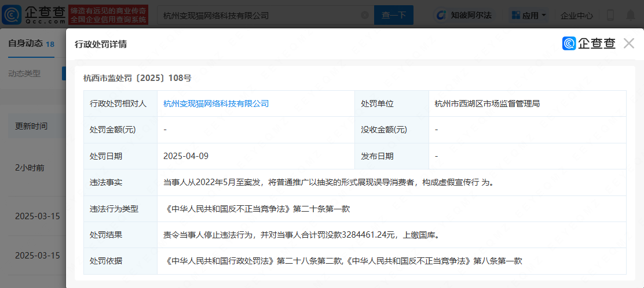Click the 动态类型 filter label

click(24, 73)
